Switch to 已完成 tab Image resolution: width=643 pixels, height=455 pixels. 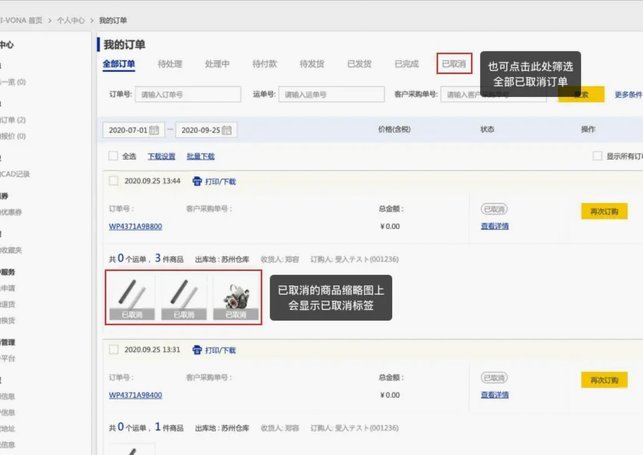[407, 64]
